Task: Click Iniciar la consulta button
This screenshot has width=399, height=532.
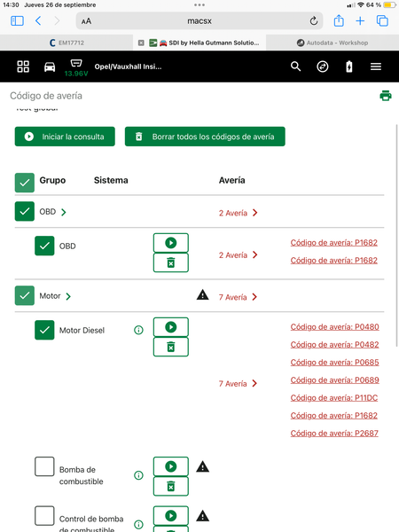Action: (65, 137)
